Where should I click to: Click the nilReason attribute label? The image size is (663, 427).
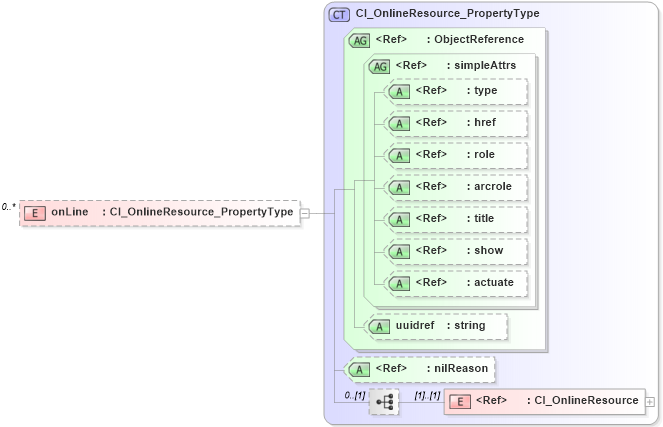coord(461,369)
